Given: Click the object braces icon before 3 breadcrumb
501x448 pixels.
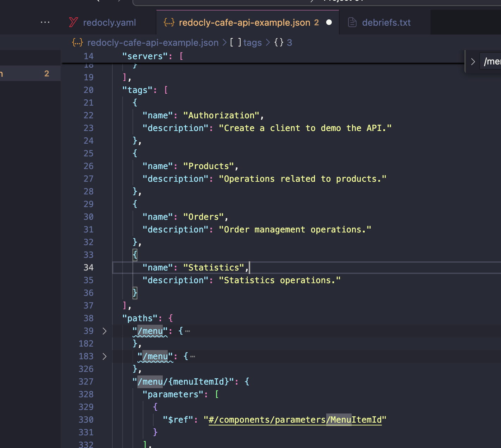Looking at the screenshot, I should [279, 43].
